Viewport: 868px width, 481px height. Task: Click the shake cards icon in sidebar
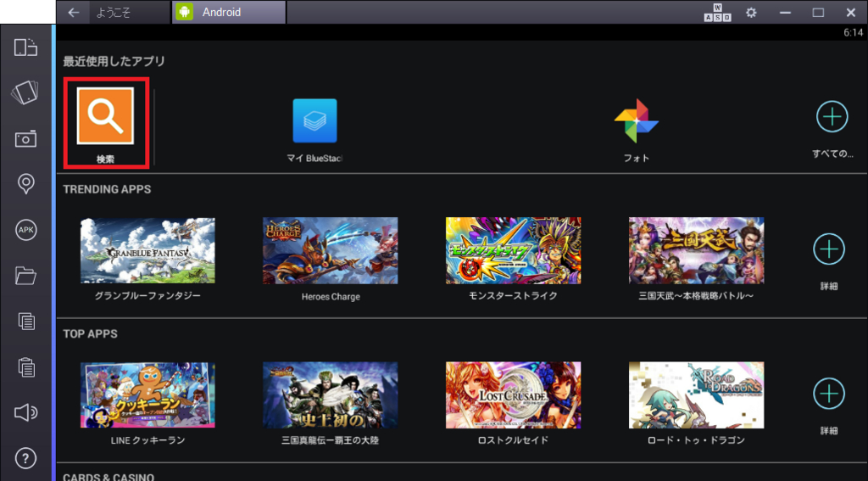point(25,92)
